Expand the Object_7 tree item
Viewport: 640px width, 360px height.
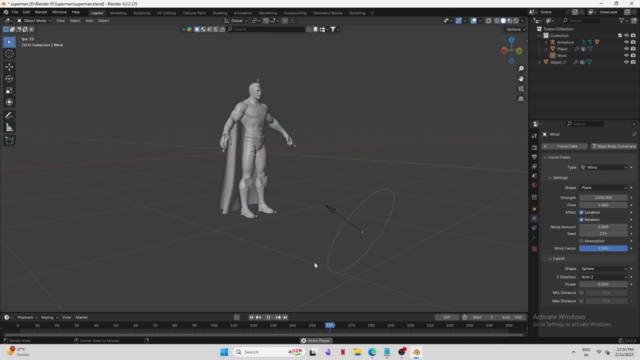point(540,62)
